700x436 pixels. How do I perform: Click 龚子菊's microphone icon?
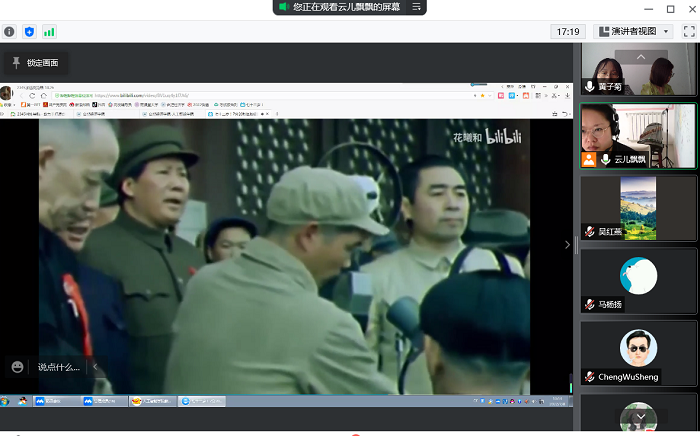point(590,86)
